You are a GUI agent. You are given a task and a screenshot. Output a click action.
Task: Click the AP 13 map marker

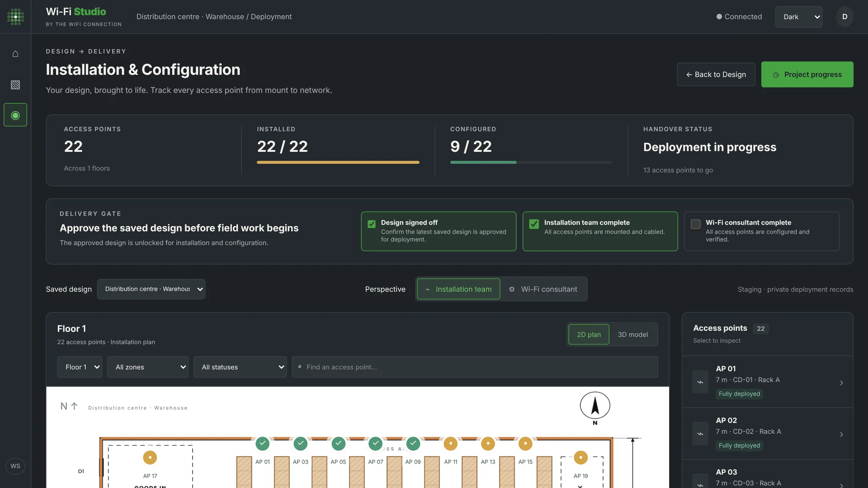pos(488,444)
